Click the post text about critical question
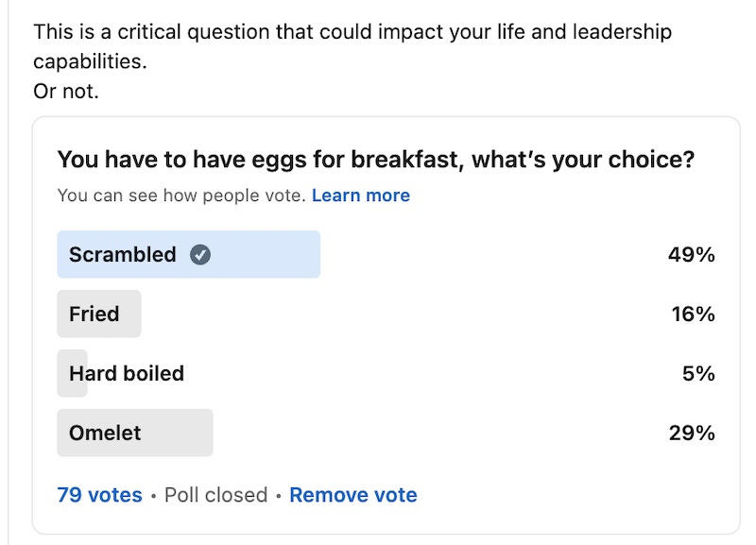The height and width of the screenshot is (545, 756). click(x=352, y=46)
